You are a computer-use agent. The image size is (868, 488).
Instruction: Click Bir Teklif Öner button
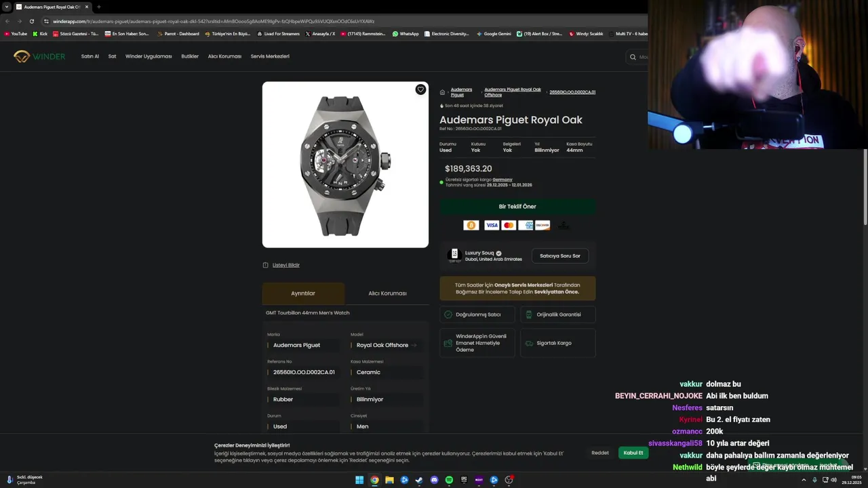[517, 207]
